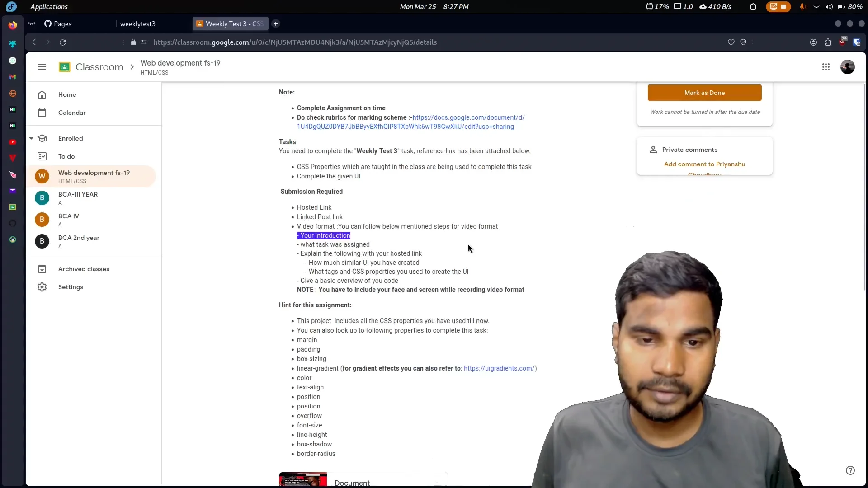The width and height of the screenshot is (868, 488).
Task: Switch to the Weekly Test 3 tab
Action: pos(231,23)
